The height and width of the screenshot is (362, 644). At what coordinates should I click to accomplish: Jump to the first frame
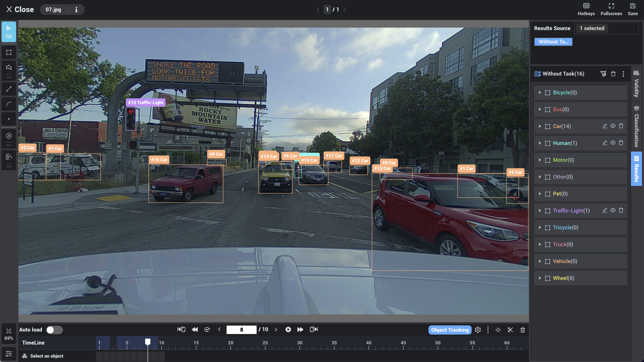(181, 329)
